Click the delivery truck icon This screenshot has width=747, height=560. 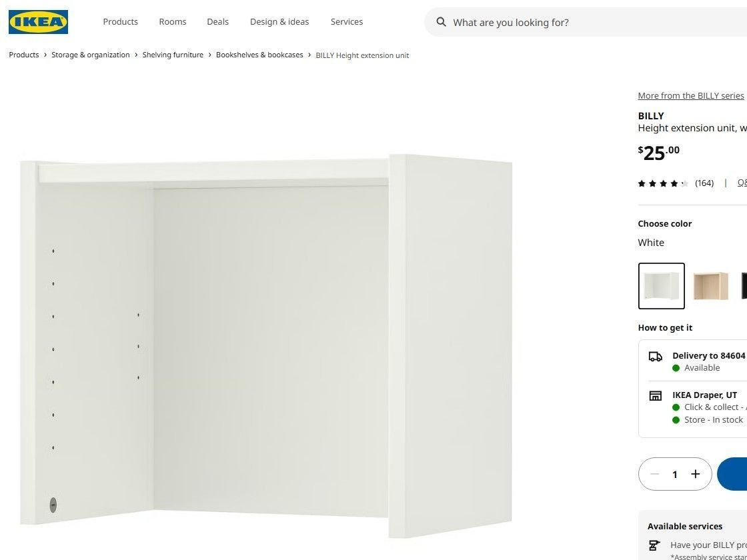[656, 357]
